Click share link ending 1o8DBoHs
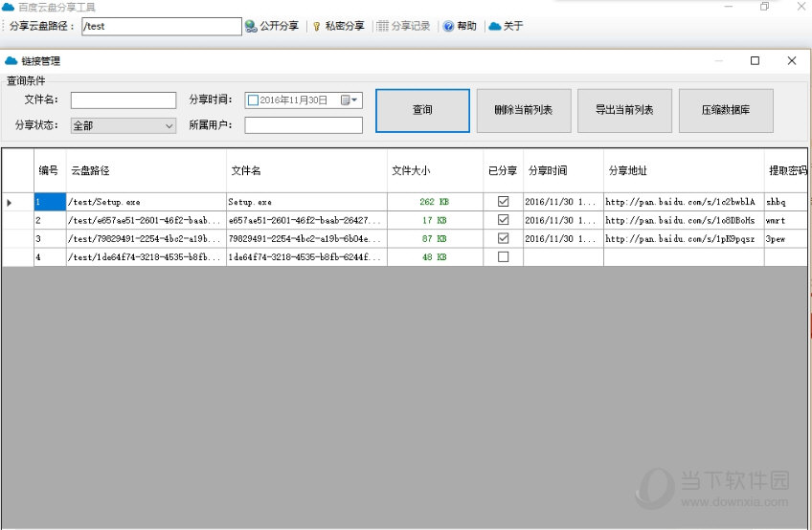Image resolution: width=812 pixels, height=530 pixels. tap(684, 220)
